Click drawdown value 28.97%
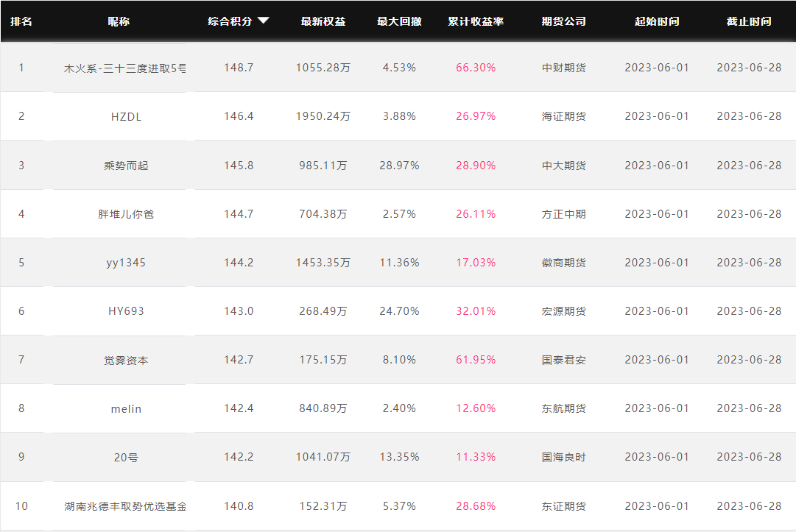 coord(400,166)
